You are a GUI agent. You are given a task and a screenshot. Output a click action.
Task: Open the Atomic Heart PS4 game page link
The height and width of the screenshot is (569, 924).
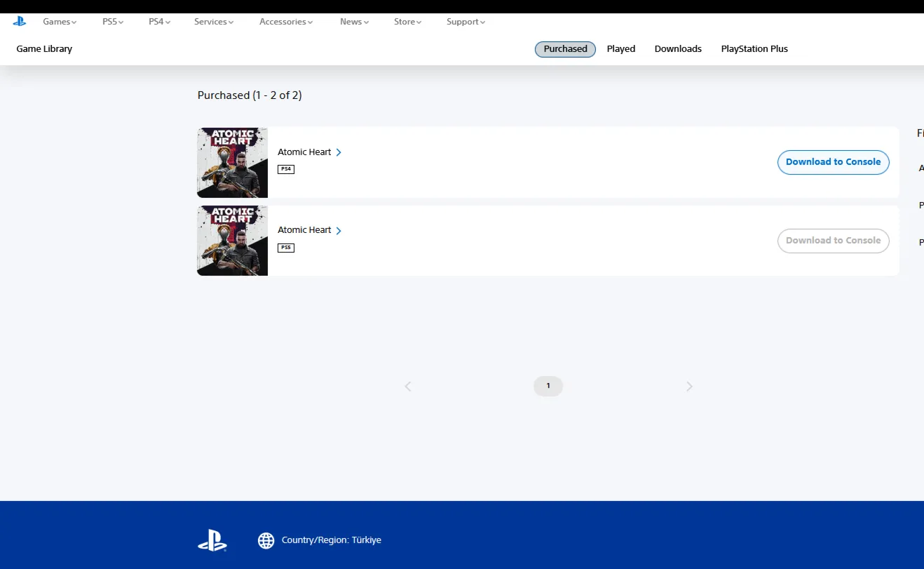click(x=309, y=152)
